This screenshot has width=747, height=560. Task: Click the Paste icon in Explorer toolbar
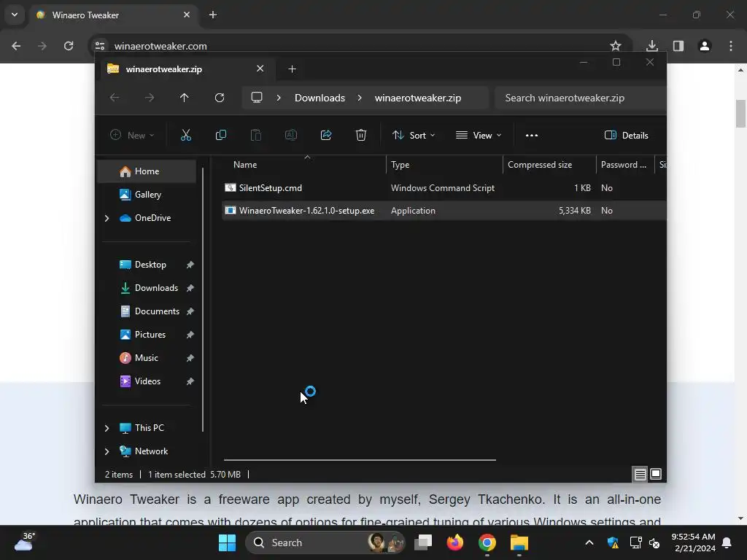click(256, 135)
